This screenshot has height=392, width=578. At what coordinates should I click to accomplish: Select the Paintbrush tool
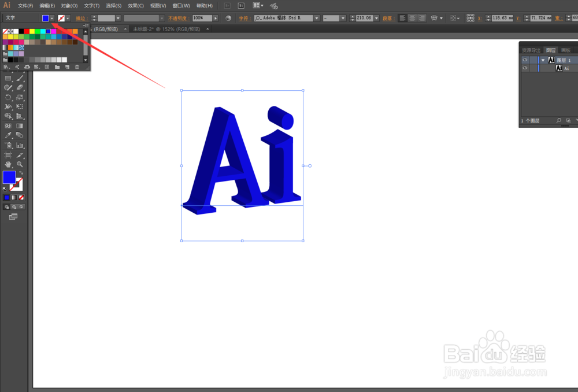(20, 78)
